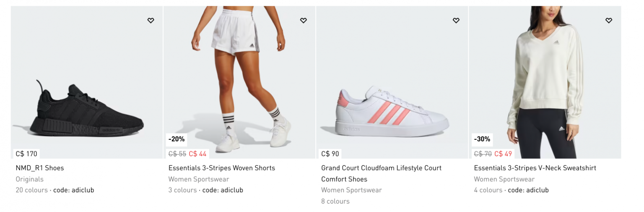This screenshot has height=212, width=644.
Task: Open Grand Court Cloudfoam Lifestyle Court title
Action: coord(381,168)
